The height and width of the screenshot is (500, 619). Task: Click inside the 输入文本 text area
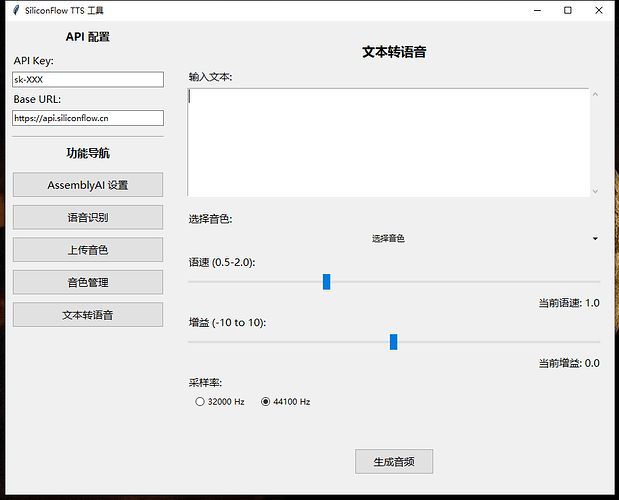tap(388, 142)
